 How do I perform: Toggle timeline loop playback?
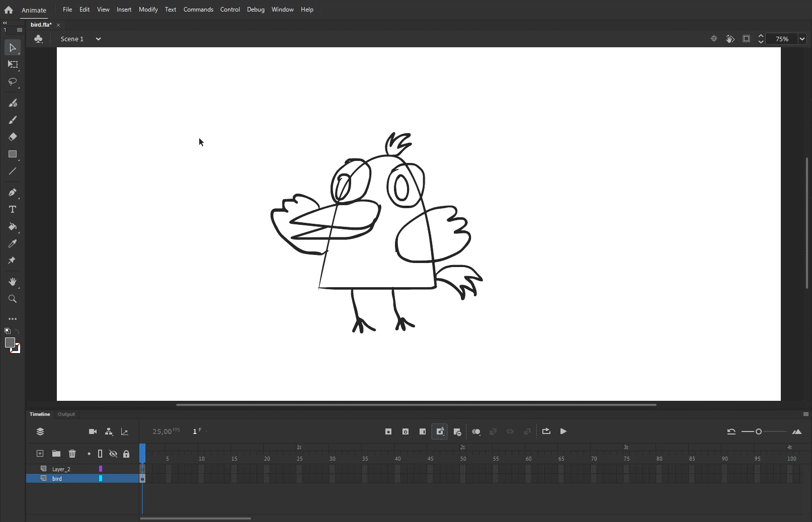[546, 431]
